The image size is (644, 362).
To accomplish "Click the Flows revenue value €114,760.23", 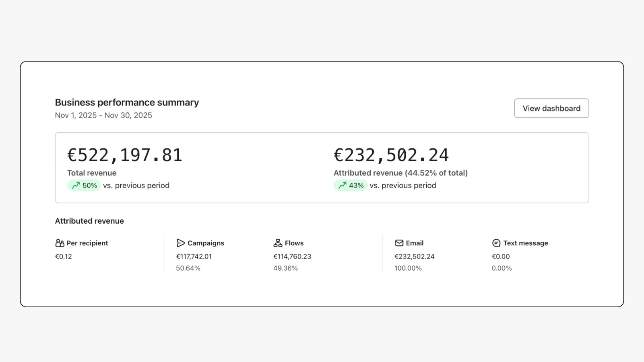I will pyautogui.click(x=292, y=256).
